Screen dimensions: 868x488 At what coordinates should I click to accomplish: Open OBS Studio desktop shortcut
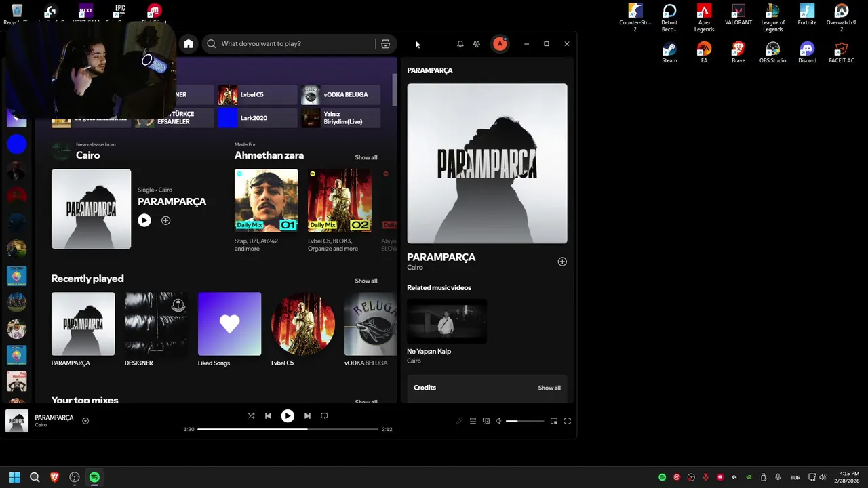point(772,53)
